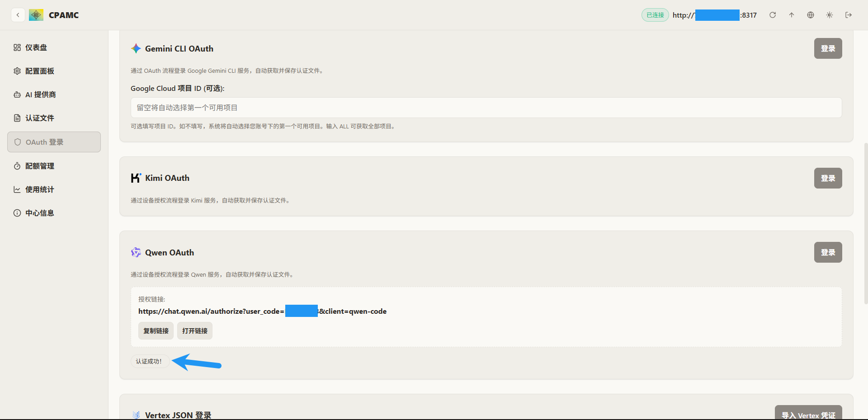Open the language globe icon
Screen dimensions: 868x420
point(811,15)
